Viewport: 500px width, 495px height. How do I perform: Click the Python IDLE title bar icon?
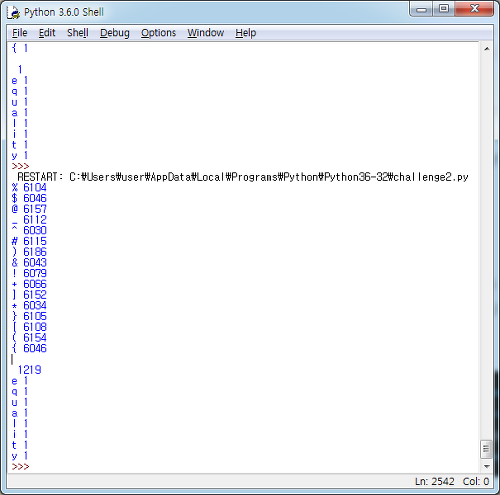coord(14,12)
